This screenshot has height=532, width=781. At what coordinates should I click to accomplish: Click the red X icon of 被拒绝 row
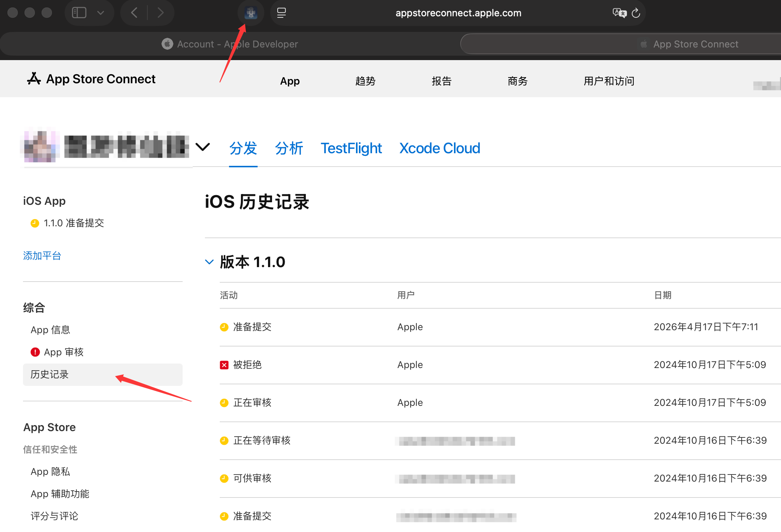(x=224, y=365)
